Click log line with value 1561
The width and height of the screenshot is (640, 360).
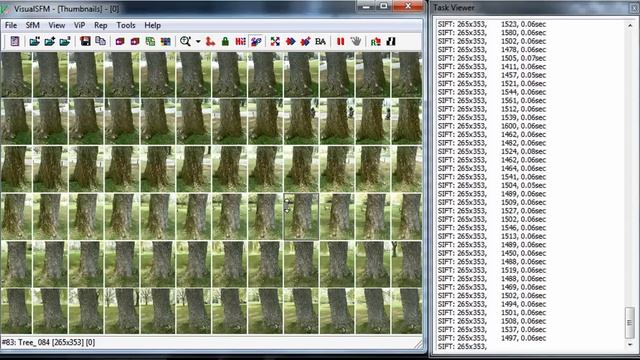[x=491, y=100]
